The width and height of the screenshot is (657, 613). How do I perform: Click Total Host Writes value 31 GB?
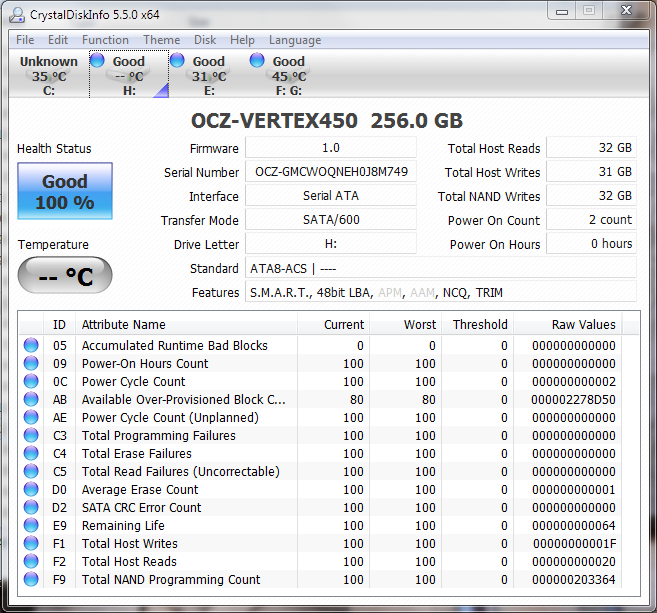tap(591, 172)
